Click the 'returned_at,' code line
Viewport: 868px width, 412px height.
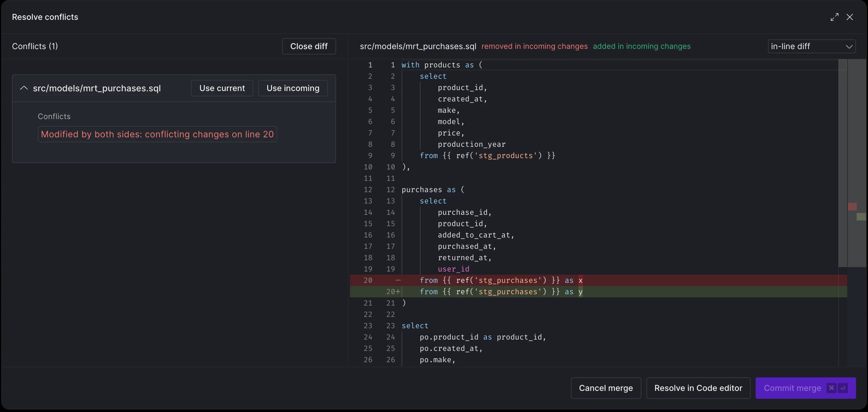(465, 258)
